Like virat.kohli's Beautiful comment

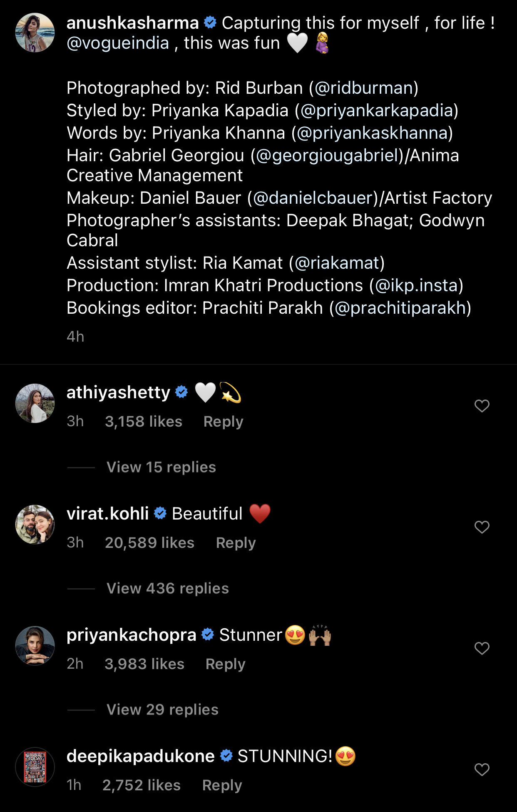tap(482, 527)
